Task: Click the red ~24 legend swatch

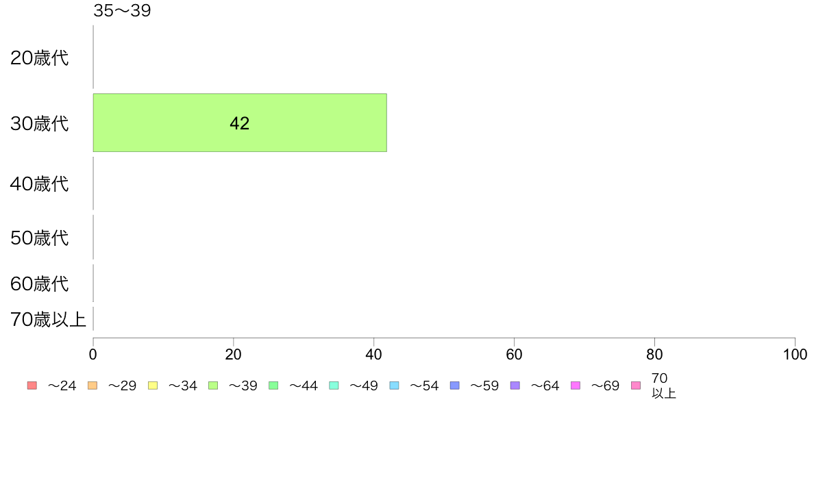Action: [x=32, y=385]
